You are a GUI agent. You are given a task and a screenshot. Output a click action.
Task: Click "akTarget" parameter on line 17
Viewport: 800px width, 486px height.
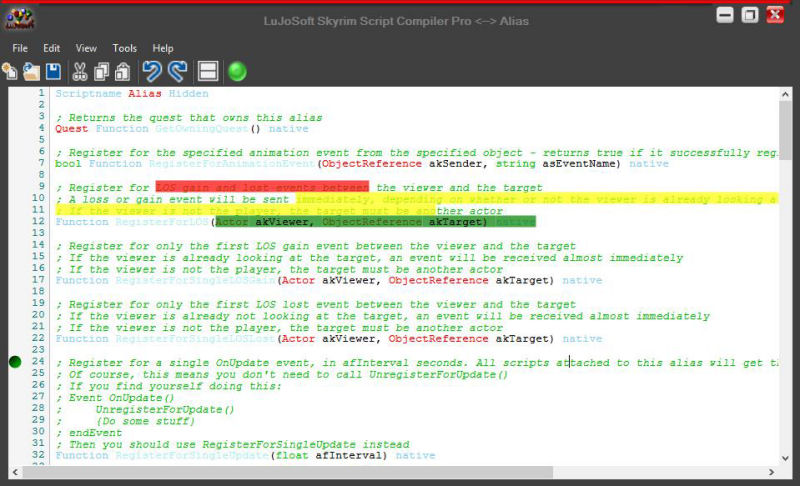(x=522, y=280)
